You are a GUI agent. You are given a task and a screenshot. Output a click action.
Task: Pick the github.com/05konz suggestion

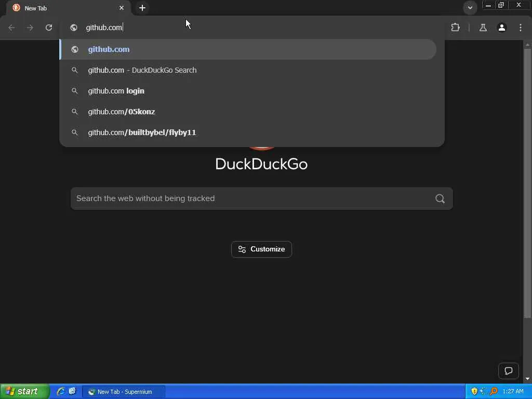tap(248, 112)
